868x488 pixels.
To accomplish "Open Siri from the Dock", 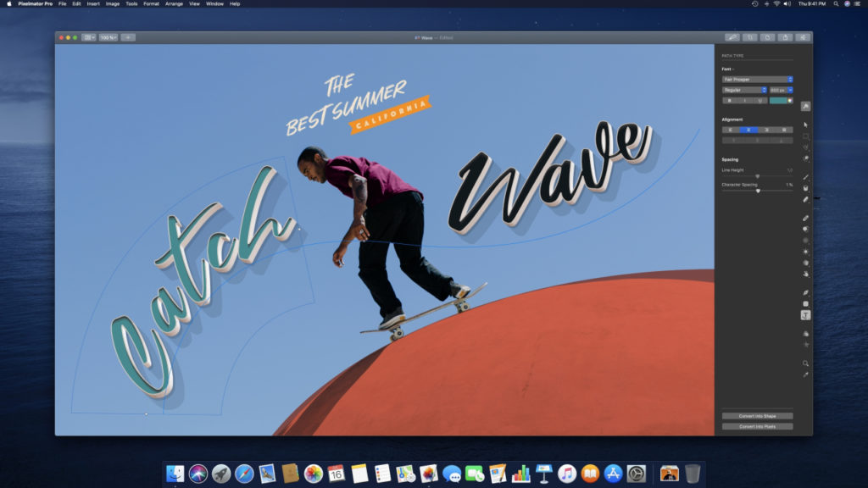I will [198, 474].
